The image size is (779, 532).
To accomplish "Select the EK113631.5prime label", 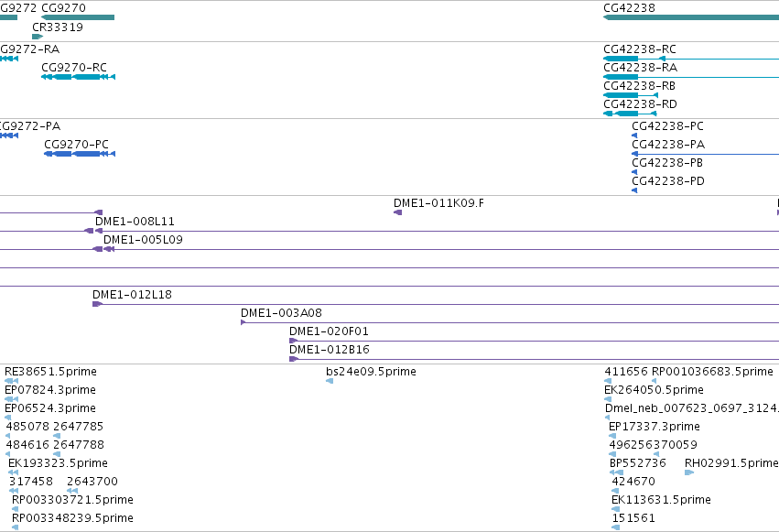I will pyautogui.click(x=661, y=500).
